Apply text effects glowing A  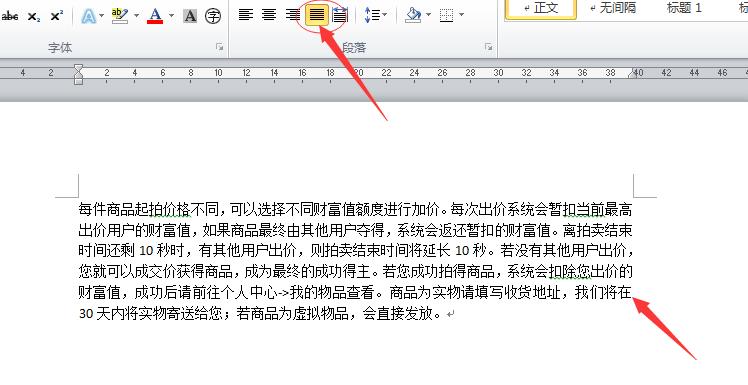tap(88, 16)
